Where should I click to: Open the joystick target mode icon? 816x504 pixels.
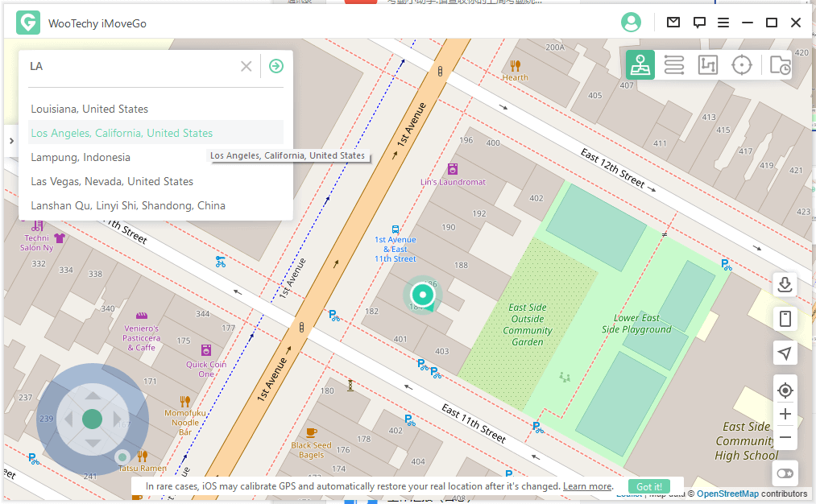coord(741,64)
